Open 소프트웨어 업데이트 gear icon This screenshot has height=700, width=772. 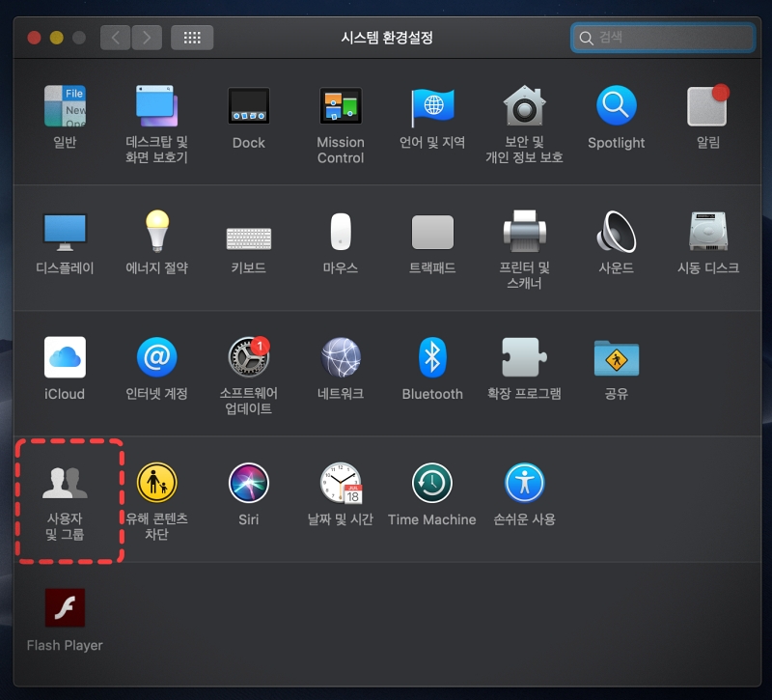pos(249,356)
